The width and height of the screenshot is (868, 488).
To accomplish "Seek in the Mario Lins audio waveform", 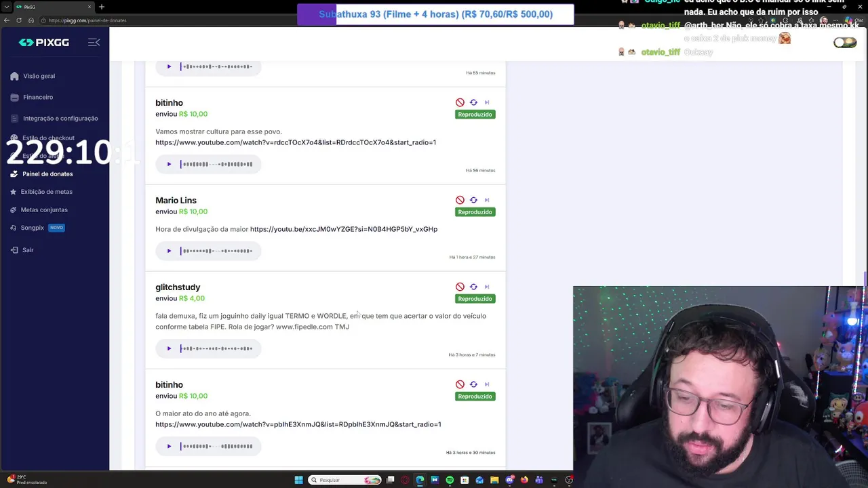I will click(x=217, y=251).
